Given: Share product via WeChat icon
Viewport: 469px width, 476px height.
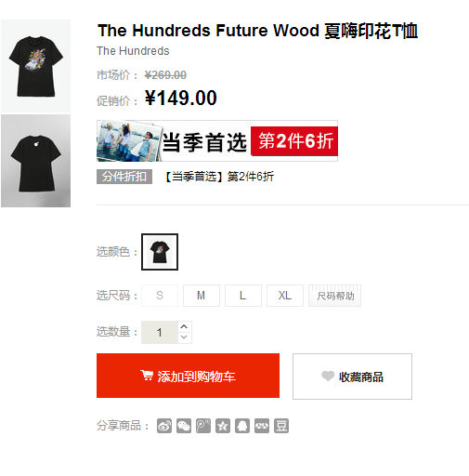Looking at the screenshot, I should click(184, 426).
